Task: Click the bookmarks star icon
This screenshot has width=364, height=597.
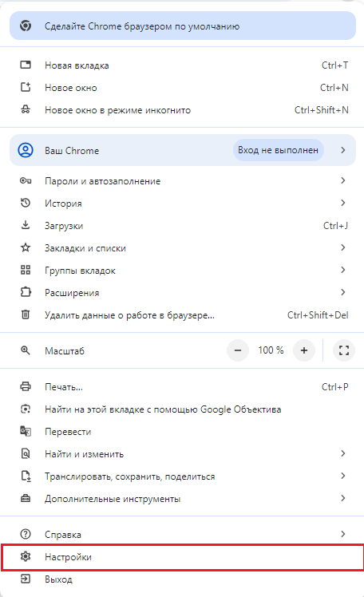Action: (26, 247)
